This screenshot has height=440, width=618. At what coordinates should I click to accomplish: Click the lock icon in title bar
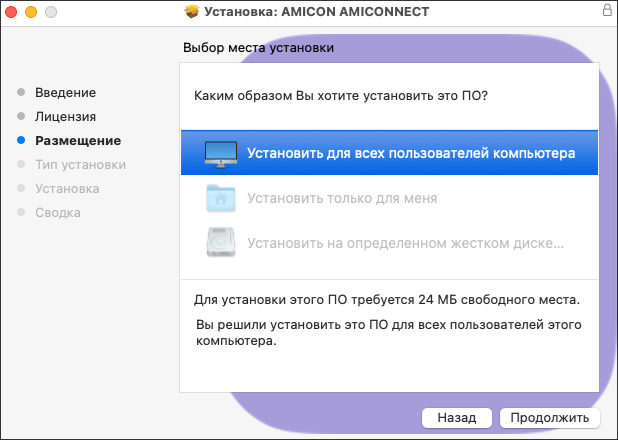[x=606, y=13]
